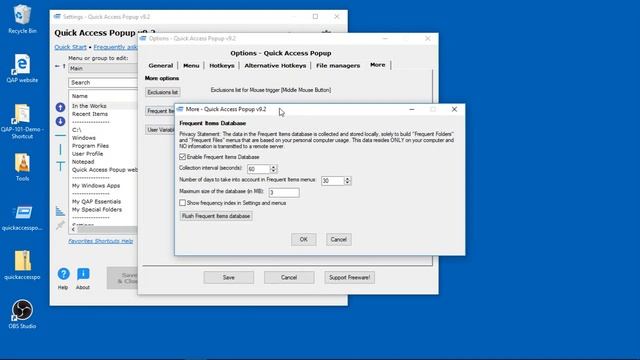Enable Frequent Items Database checkbox

coord(182,157)
